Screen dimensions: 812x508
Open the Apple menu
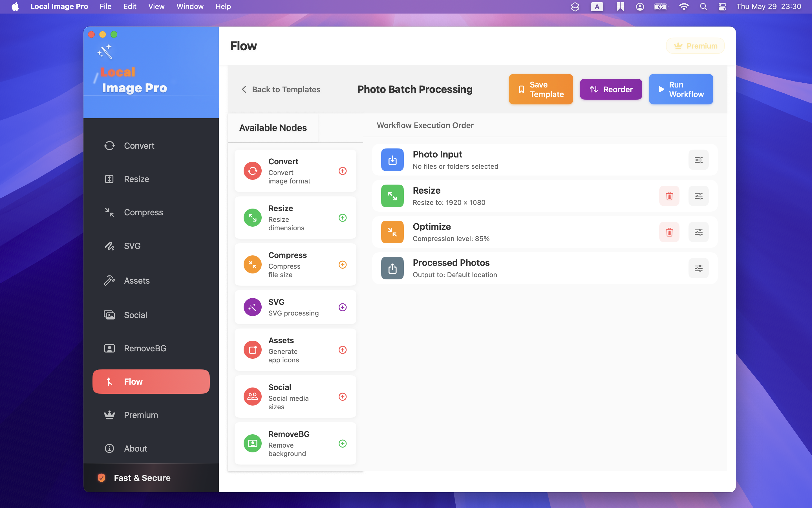click(x=15, y=7)
